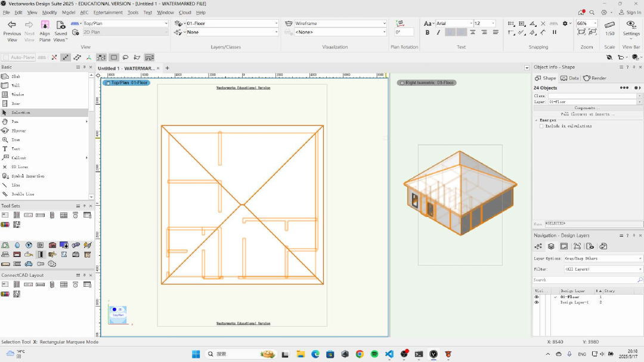Click the Components... button
The height and width of the screenshot is (362, 644).
[x=587, y=108]
